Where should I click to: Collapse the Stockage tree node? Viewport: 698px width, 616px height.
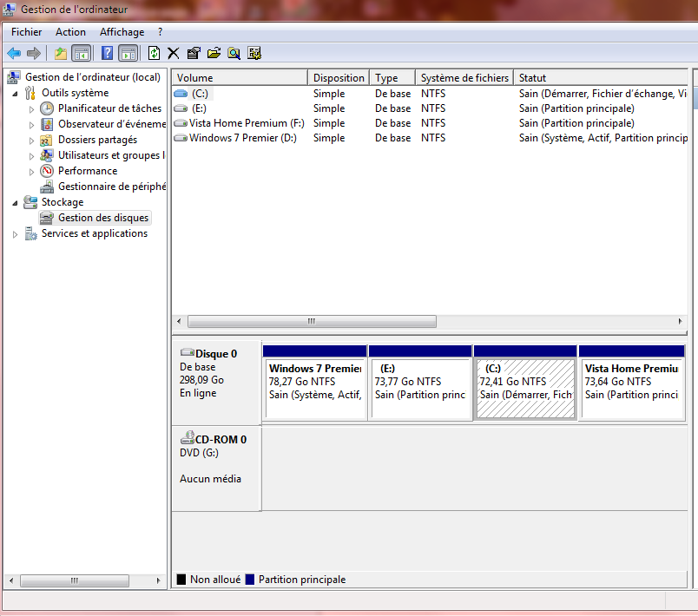tap(15, 203)
